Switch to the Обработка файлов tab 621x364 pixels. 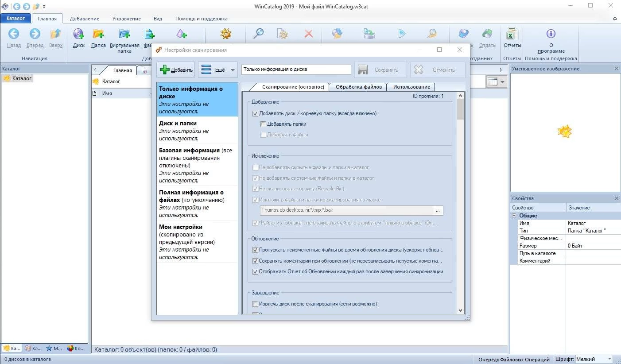(x=358, y=87)
